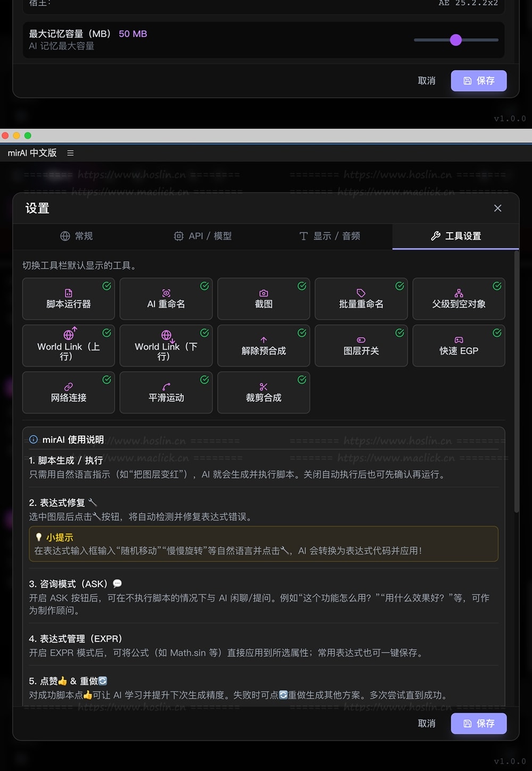532x771 pixels.
Task: Open the API / 模型 tab
Action: point(203,236)
